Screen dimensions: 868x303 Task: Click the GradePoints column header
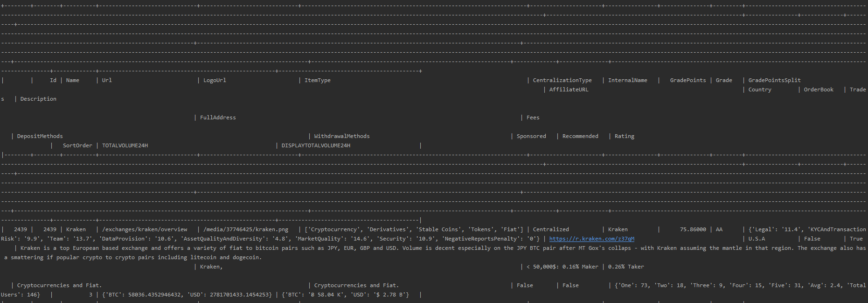point(688,80)
